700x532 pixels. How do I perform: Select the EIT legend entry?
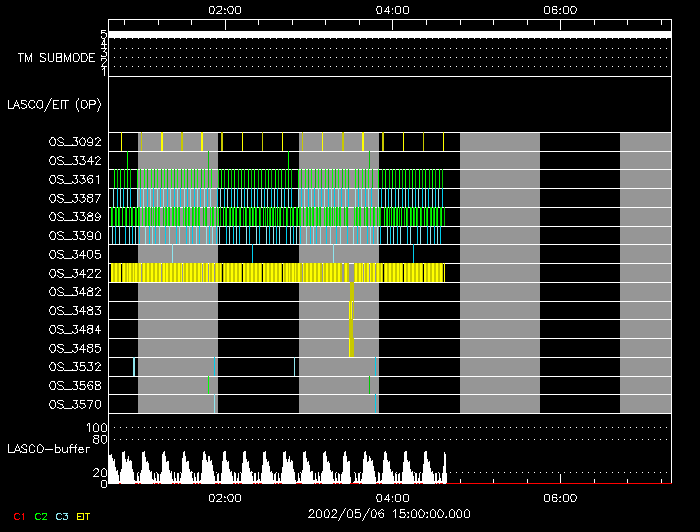click(x=83, y=516)
